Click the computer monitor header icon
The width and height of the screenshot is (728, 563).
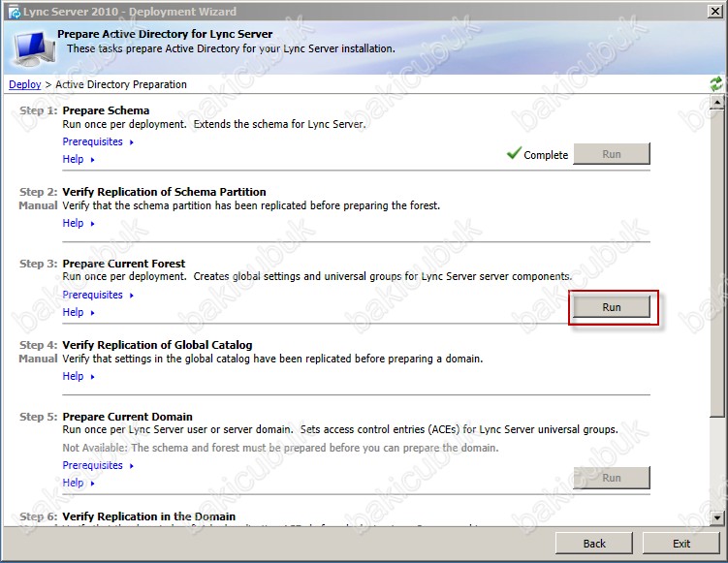click(x=34, y=48)
